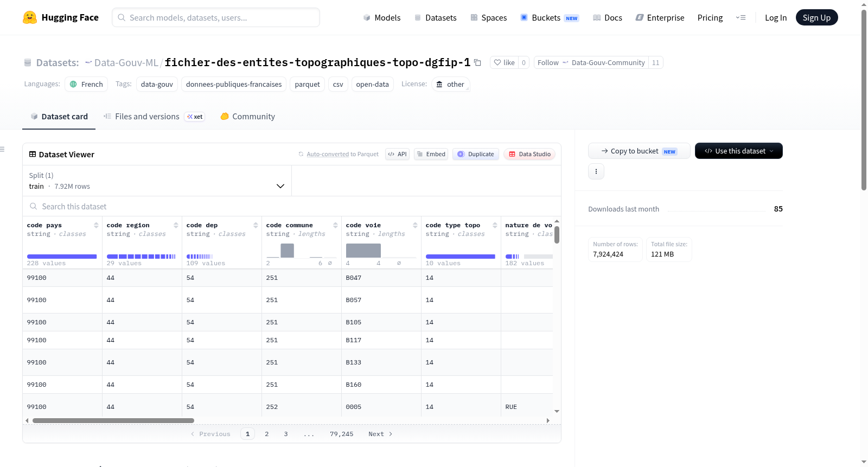Expand the Use this dataset dropdown
The width and height of the screenshot is (868, 467).
click(x=739, y=151)
